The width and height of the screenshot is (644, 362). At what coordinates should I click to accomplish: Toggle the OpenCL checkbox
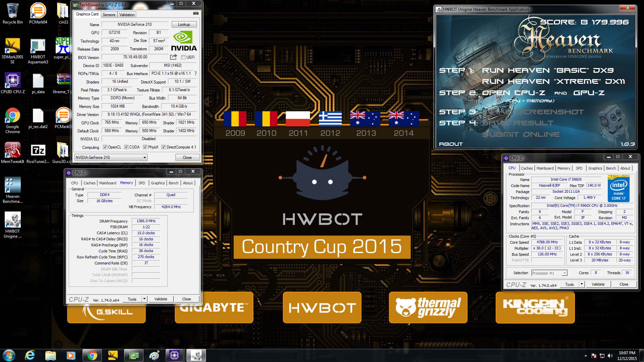(105, 147)
